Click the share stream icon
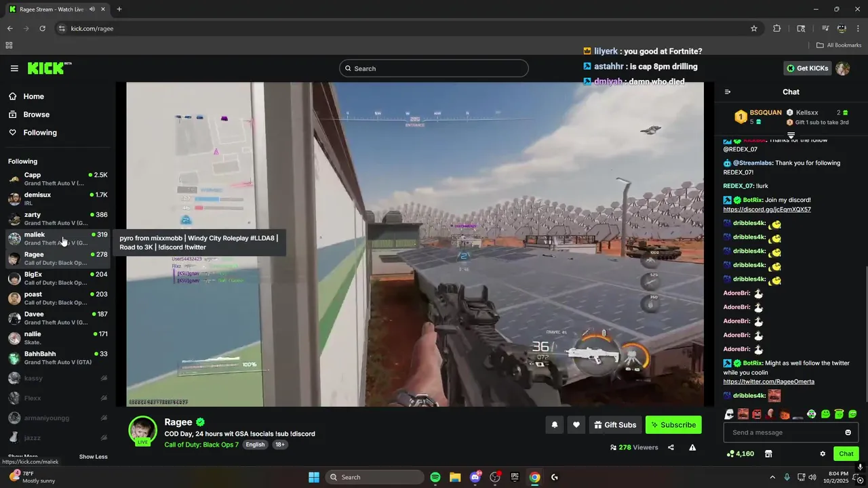Screen dimensions: 868x488 671,447
